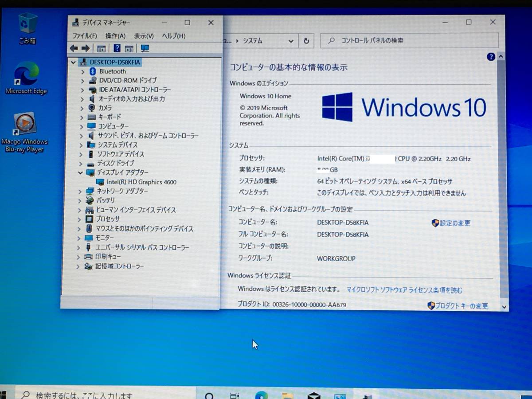The width and height of the screenshot is (532, 399).
Task: Expand the サウンド、ビデオ、およびゲーム コントローラー node
Action: point(81,136)
